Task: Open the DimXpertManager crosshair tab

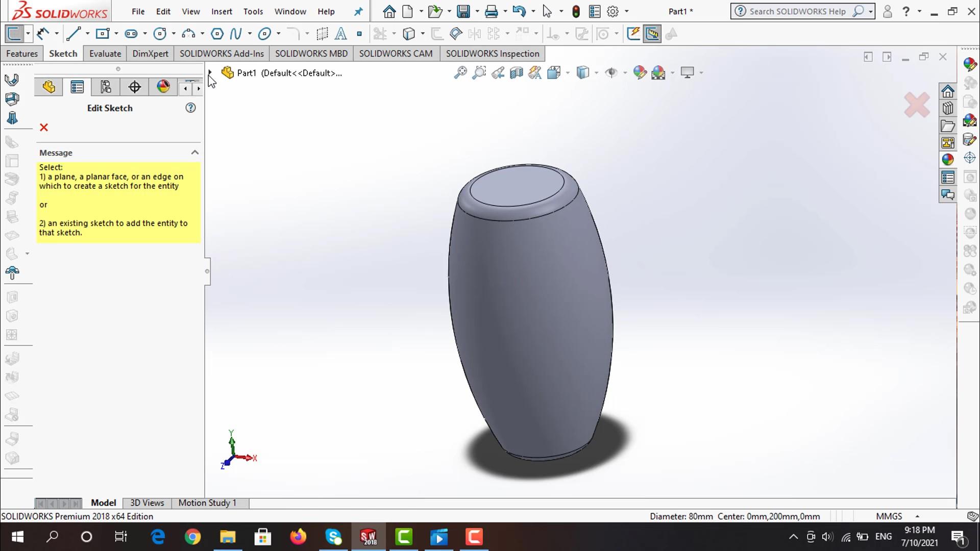Action: tap(134, 87)
